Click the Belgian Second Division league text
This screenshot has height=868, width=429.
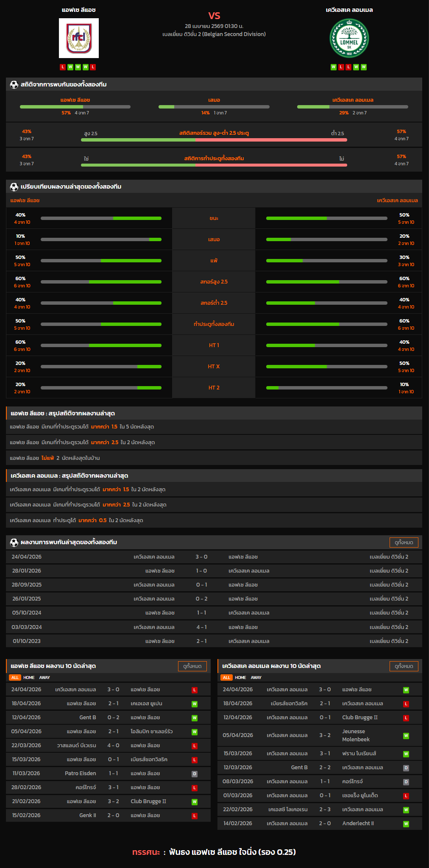tap(214, 34)
